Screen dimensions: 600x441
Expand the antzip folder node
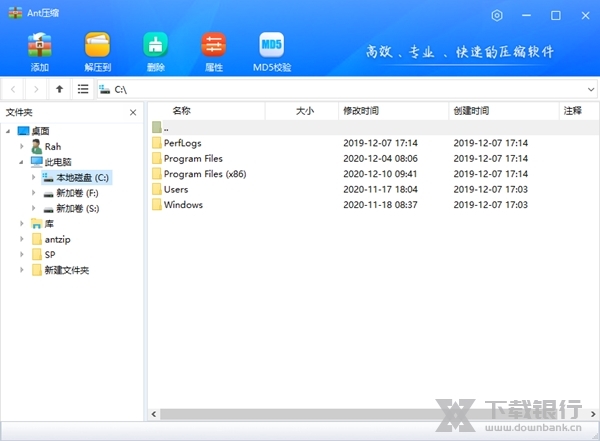pyautogui.click(x=22, y=239)
